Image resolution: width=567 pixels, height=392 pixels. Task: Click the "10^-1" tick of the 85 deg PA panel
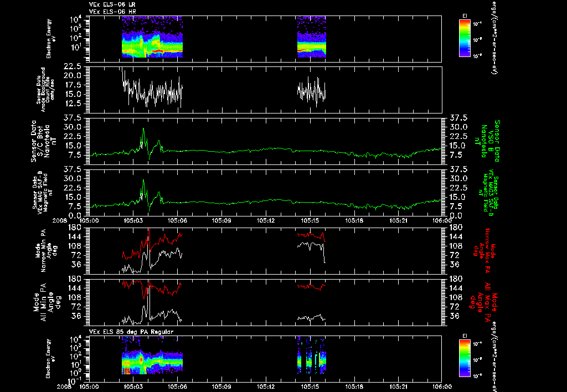tap(75, 380)
